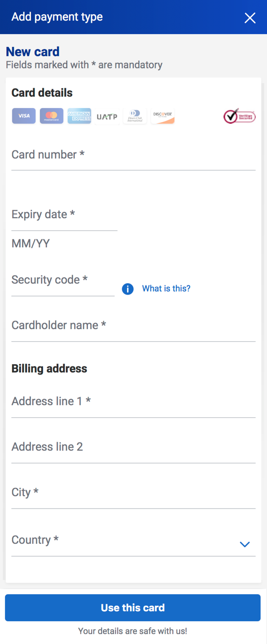Click the security code info icon
The height and width of the screenshot is (644, 267).
click(127, 289)
